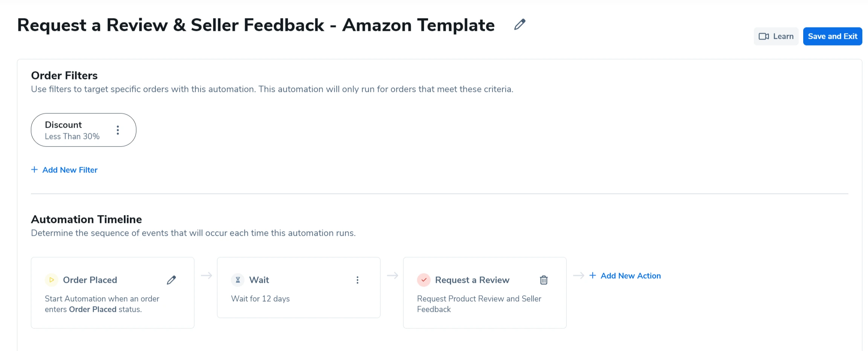Click the yellow play icon on Order Placed
Viewport: 868px width, 351px height.
tap(52, 280)
